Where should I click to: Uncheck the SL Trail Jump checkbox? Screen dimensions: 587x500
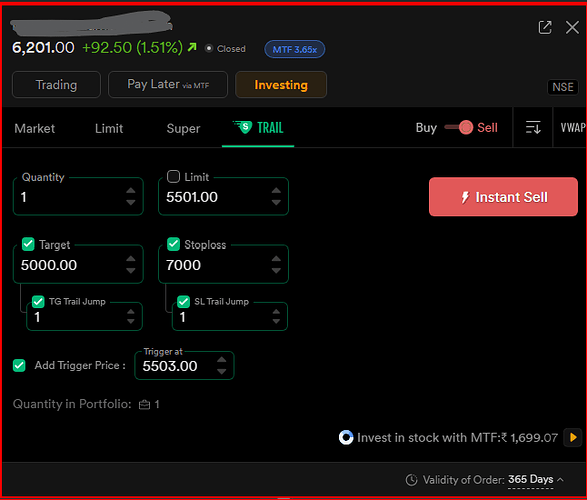(183, 301)
